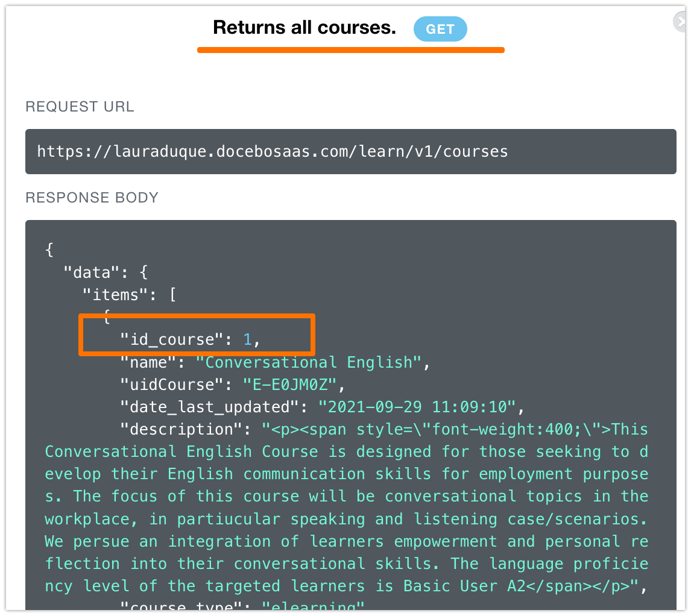691x616 pixels.
Task: Click the blue GET method badge
Action: point(440,29)
